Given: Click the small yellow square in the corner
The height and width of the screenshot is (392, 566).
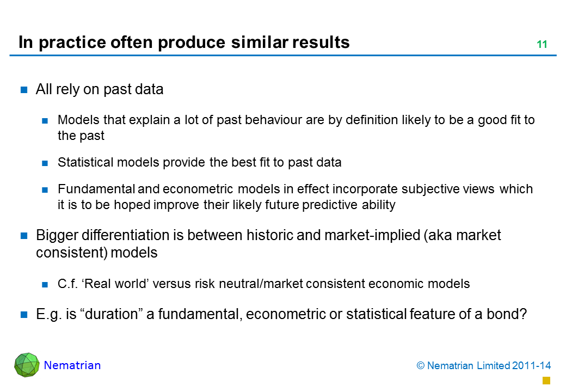Looking at the screenshot, I should pyautogui.click(x=546, y=380).
